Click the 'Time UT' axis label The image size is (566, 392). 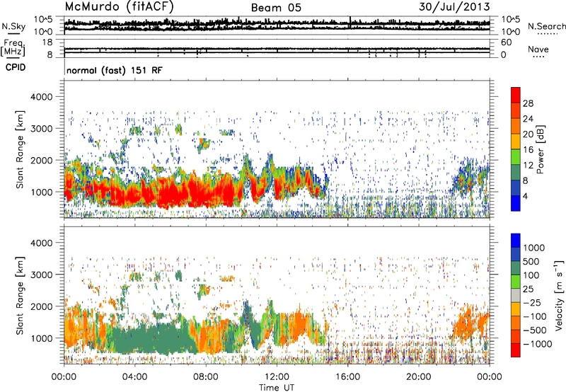pos(277,388)
